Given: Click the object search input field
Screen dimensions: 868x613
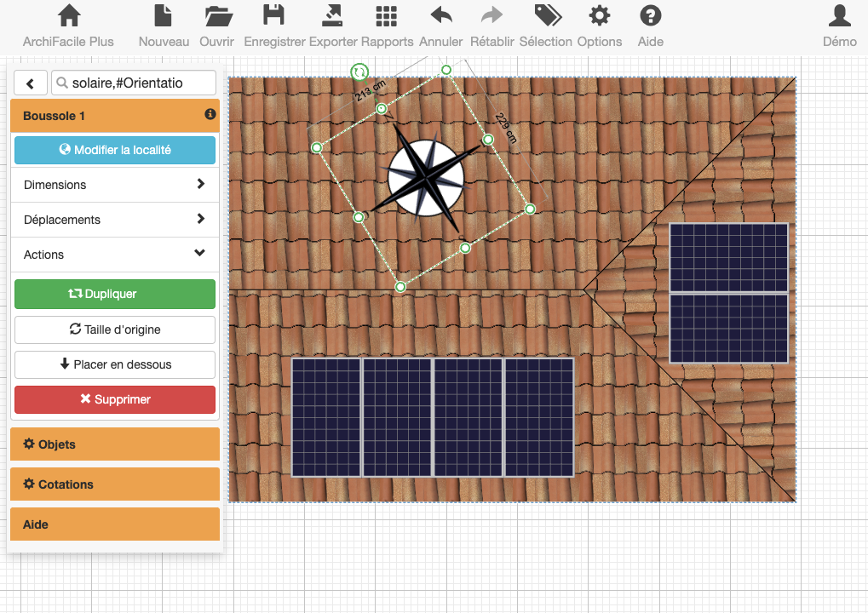Looking at the screenshot, I should [x=134, y=83].
